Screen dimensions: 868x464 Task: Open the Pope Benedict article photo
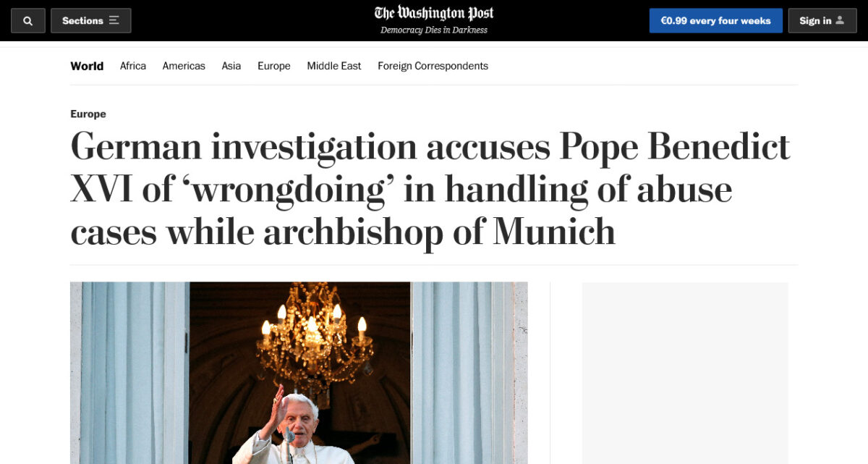(x=299, y=373)
